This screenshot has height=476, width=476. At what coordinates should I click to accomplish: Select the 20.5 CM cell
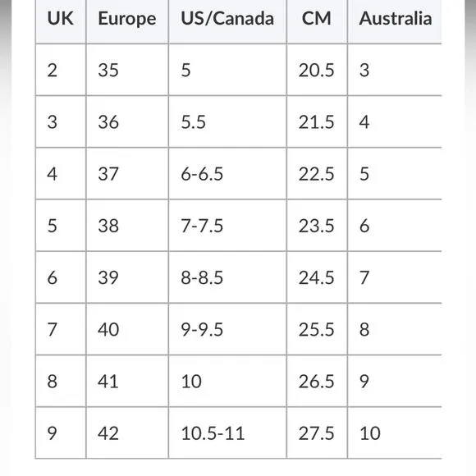point(317,70)
